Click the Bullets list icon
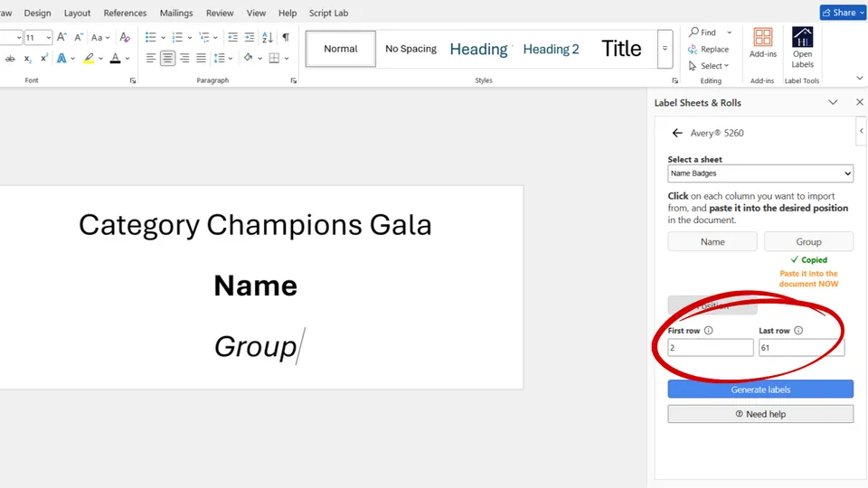The width and height of the screenshot is (868, 488). click(x=151, y=37)
